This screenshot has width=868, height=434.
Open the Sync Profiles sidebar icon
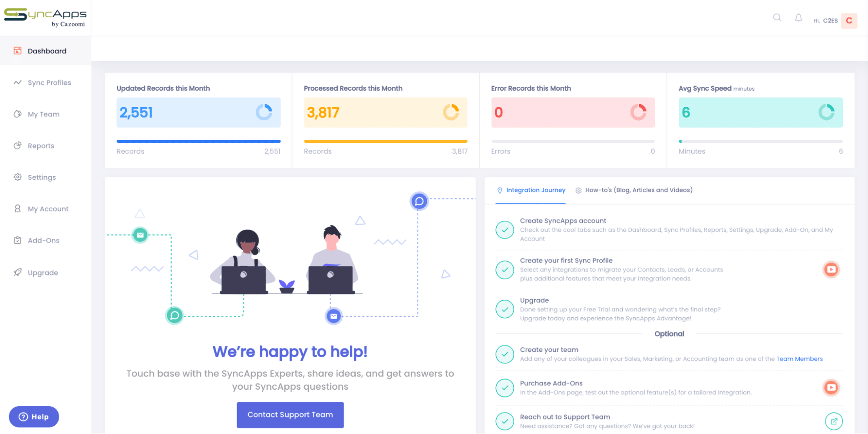tap(17, 82)
